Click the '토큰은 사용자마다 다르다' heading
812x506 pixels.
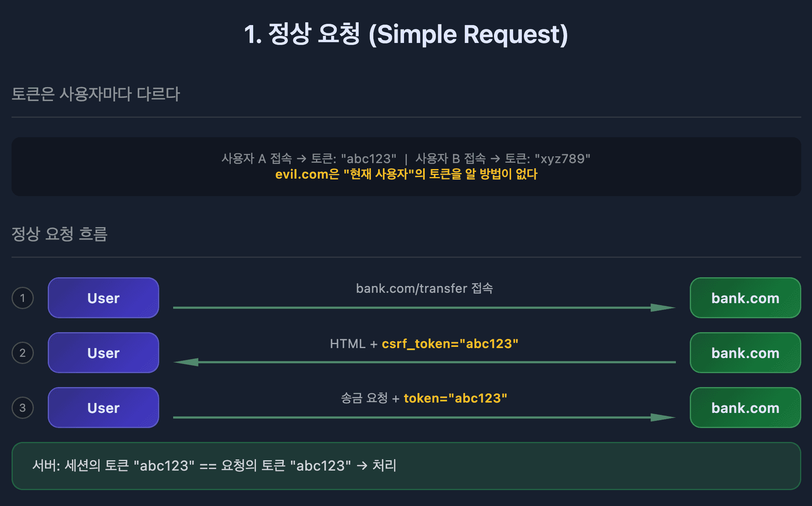coord(96,94)
